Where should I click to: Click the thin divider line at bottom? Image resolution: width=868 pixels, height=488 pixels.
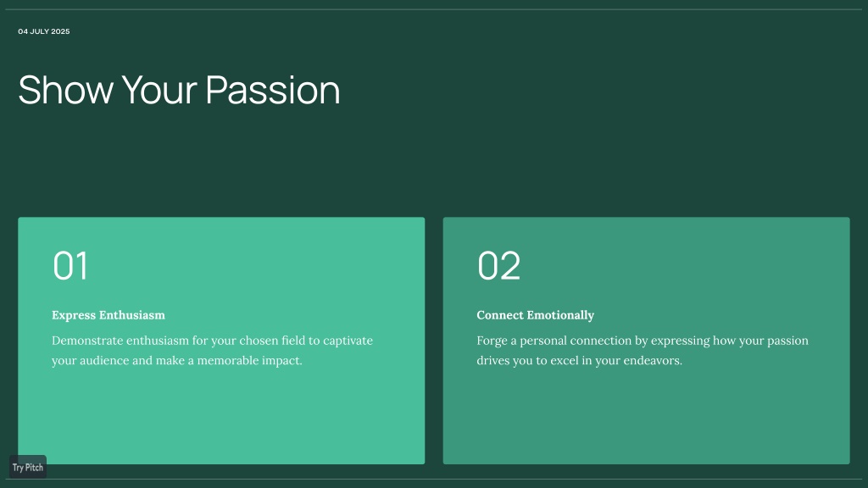[x=434, y=480]
